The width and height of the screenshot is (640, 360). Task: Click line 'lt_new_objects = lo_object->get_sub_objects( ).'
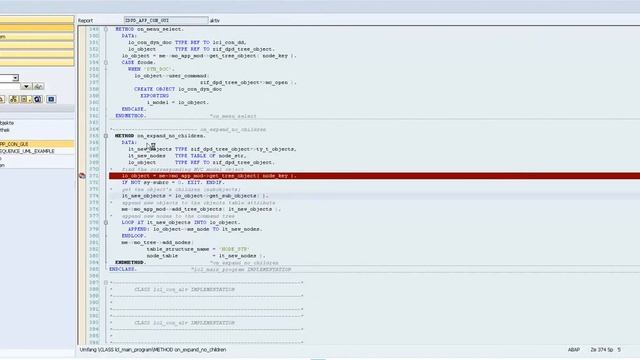click(x=195, y=196)
